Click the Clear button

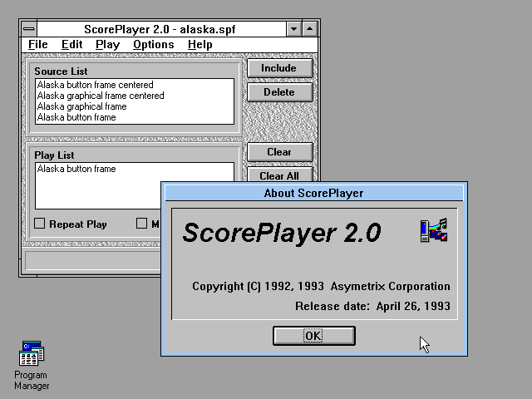[280, 151]
